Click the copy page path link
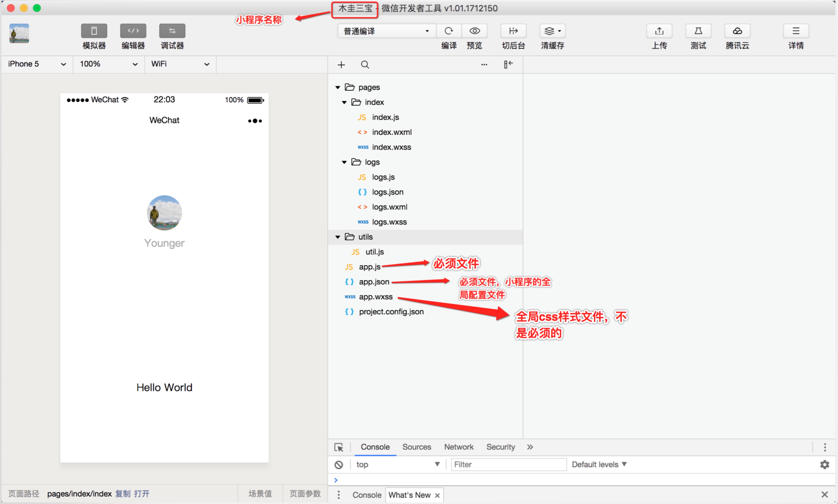Viewport: 838px width, 504px height. click(x=123, y=494)
